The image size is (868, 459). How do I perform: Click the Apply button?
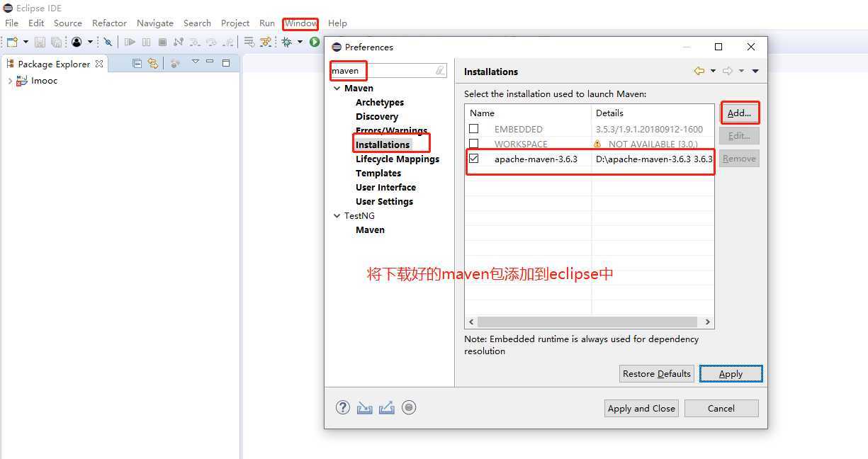tap(731, 373)
